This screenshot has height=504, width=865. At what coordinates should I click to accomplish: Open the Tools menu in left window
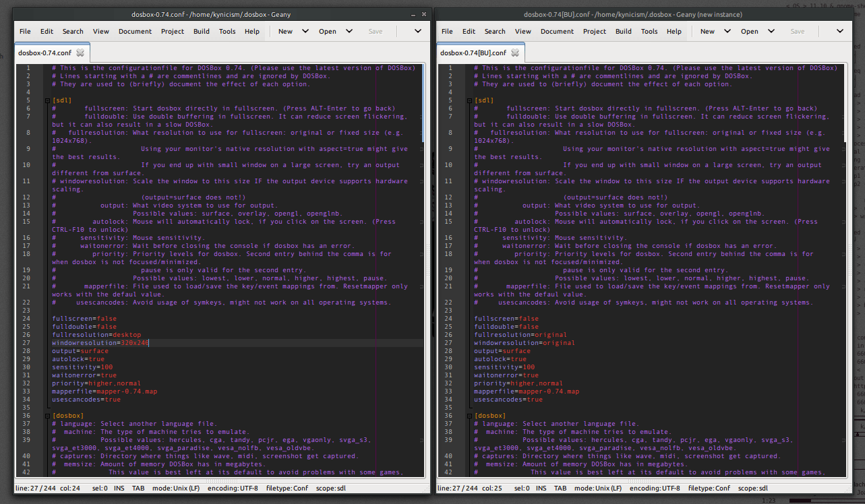(x=227, y=32)
